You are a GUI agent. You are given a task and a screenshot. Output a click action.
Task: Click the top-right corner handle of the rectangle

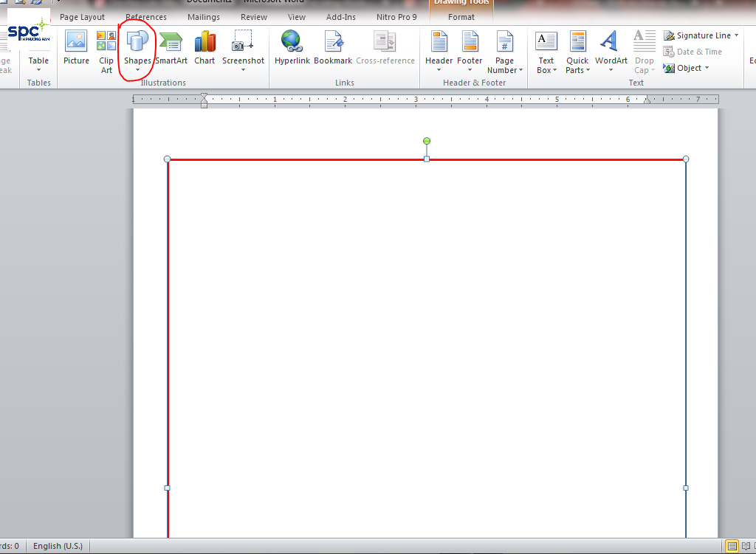[686, 159]
